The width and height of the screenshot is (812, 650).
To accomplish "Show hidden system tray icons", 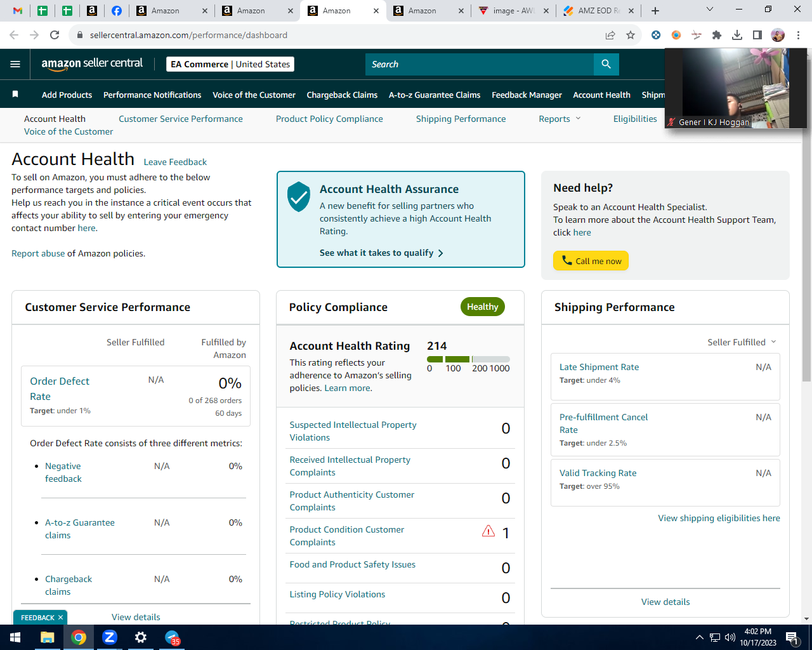I will pos(699,637).
